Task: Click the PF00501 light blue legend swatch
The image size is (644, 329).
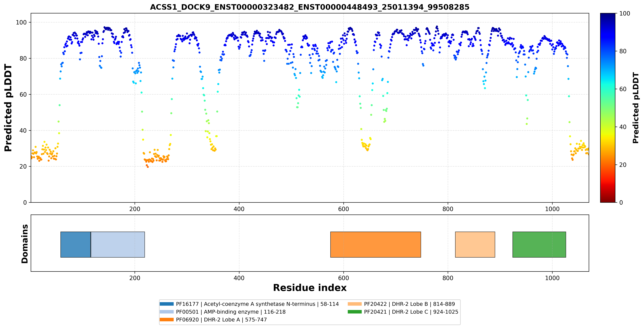Action: [x=167, y=312]
